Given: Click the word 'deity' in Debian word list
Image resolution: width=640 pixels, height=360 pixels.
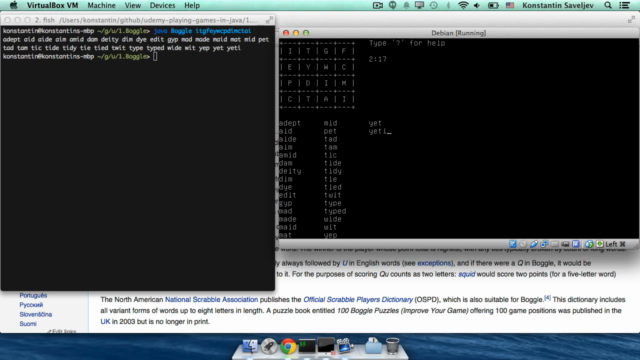Looking at the screenshot, I should coord(290,171).
